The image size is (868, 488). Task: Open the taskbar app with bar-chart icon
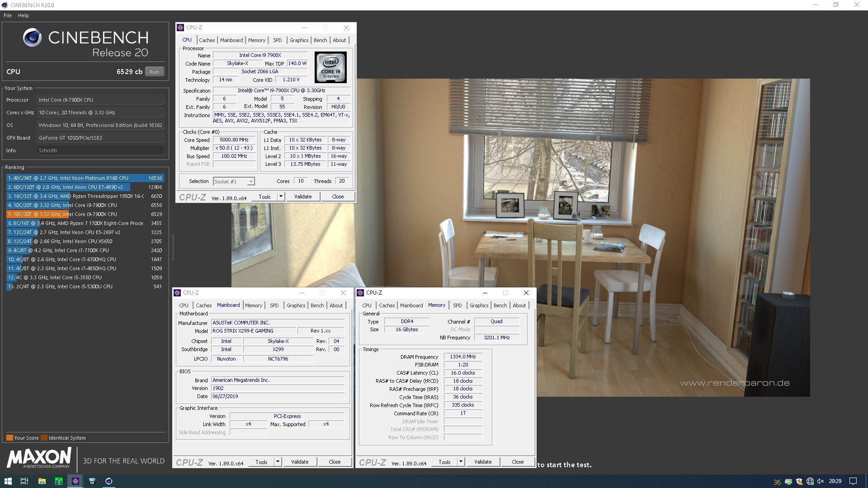pos(92,481)
